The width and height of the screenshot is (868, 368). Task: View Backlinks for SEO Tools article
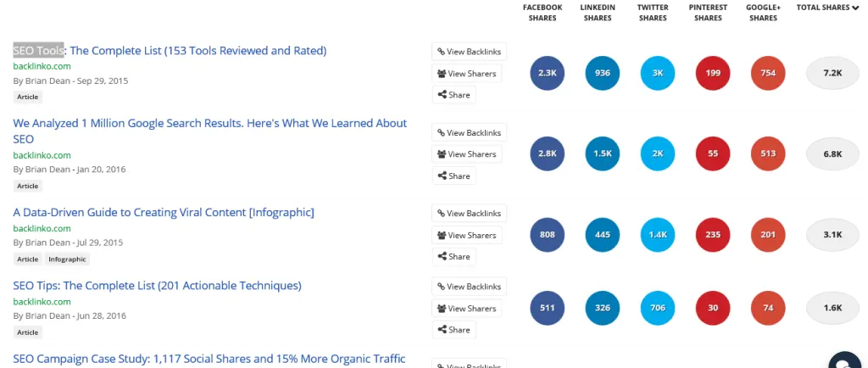pyautogui.click(x=469, y=52)
